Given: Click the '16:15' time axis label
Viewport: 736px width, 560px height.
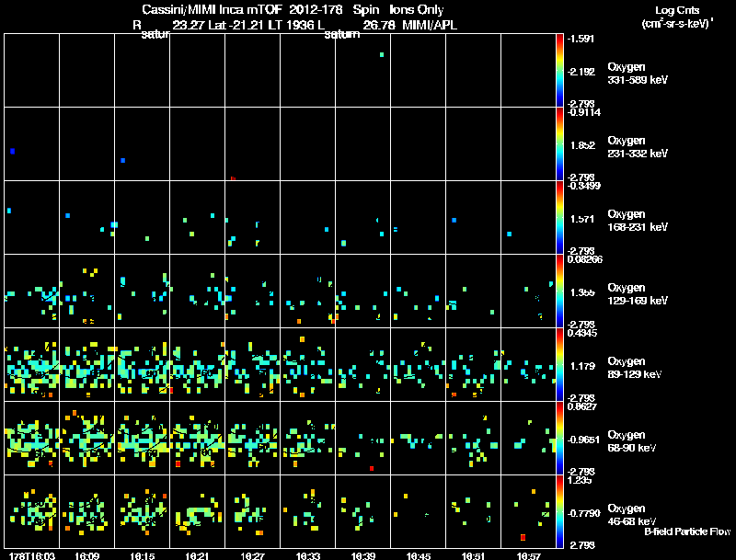Looking at the screenshot, I should click(143, 555).
